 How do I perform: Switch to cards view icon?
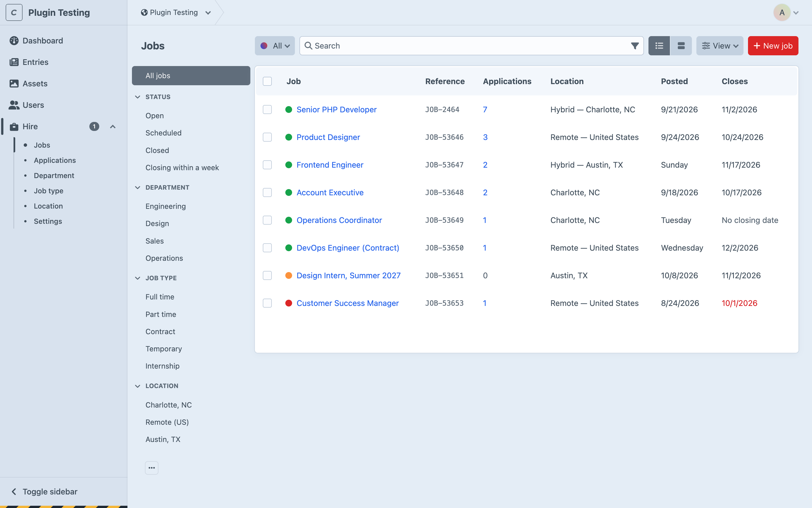pyautogui.click(x=681, y=46)
